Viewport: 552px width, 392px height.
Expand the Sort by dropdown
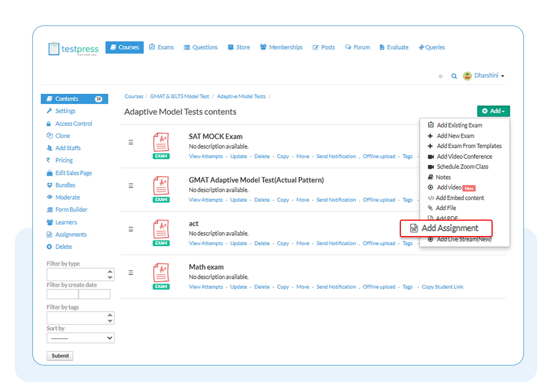(x=80, y=338)
